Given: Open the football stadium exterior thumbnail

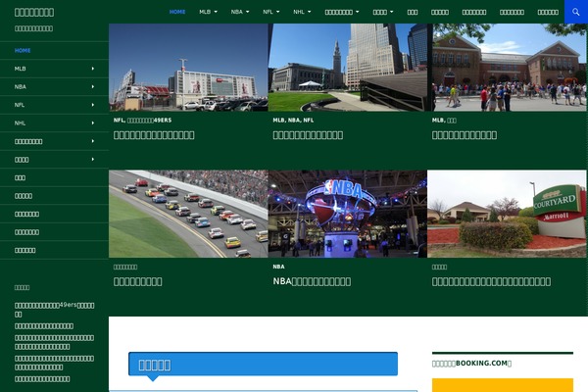Looking at the screenshot, I should click(x=188, y=68).
